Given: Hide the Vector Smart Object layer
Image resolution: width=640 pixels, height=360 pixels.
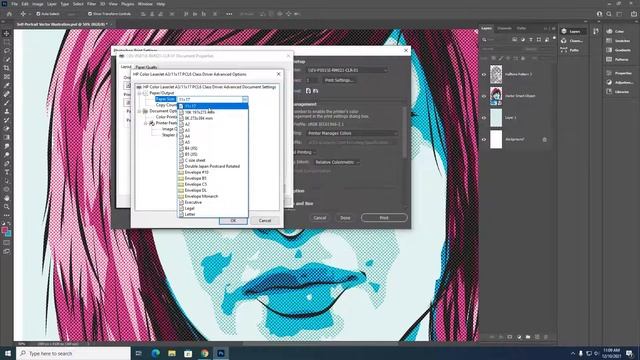Looking at the screenshot, I should tap(484, 96).
